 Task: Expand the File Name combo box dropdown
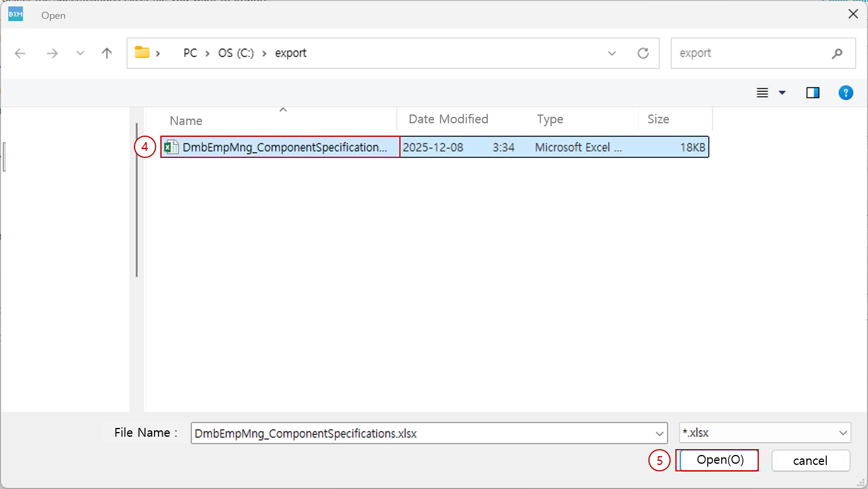point(658,433)
